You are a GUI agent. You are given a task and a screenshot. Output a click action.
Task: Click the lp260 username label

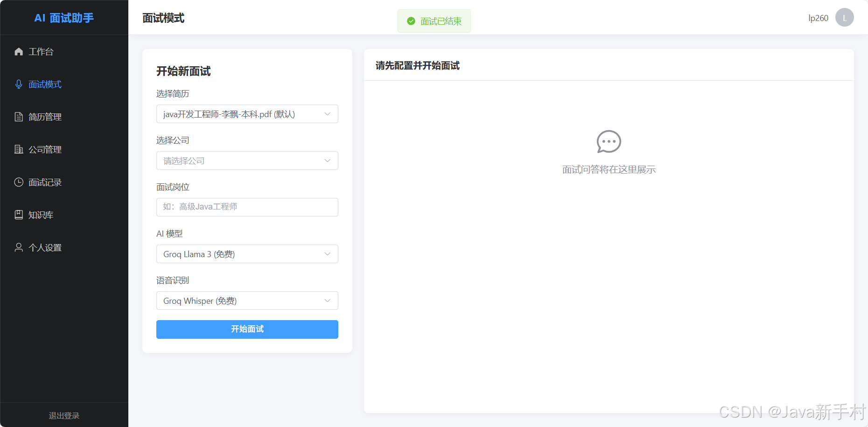pos(818,18)
